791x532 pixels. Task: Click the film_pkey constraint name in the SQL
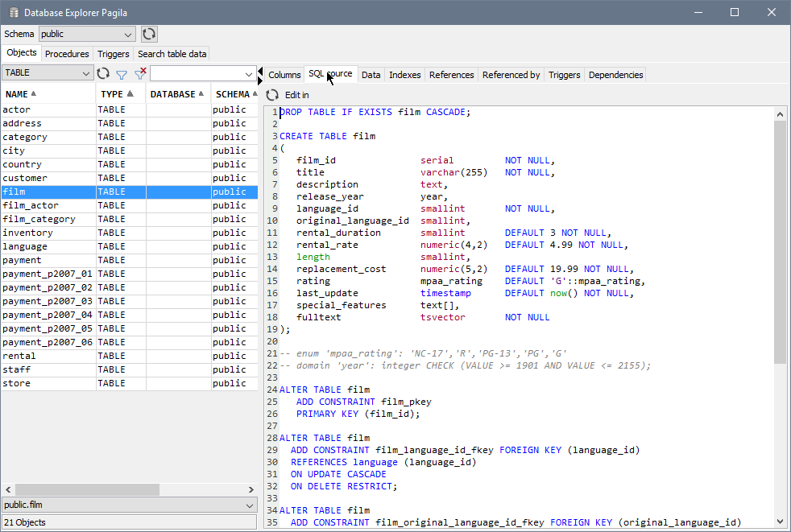point(406,402)
